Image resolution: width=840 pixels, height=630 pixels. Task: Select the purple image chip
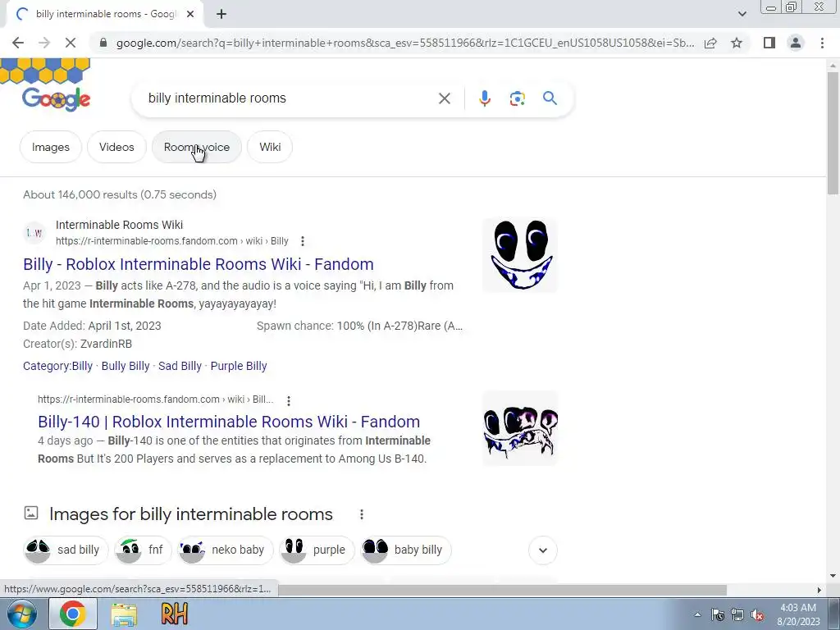[x=317, y=550]
